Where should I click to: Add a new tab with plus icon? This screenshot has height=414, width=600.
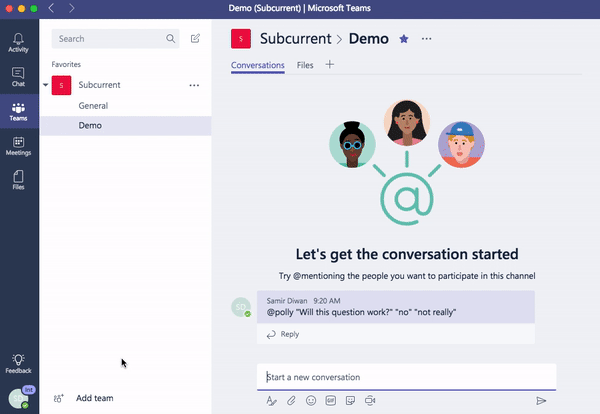coord(329,65)
